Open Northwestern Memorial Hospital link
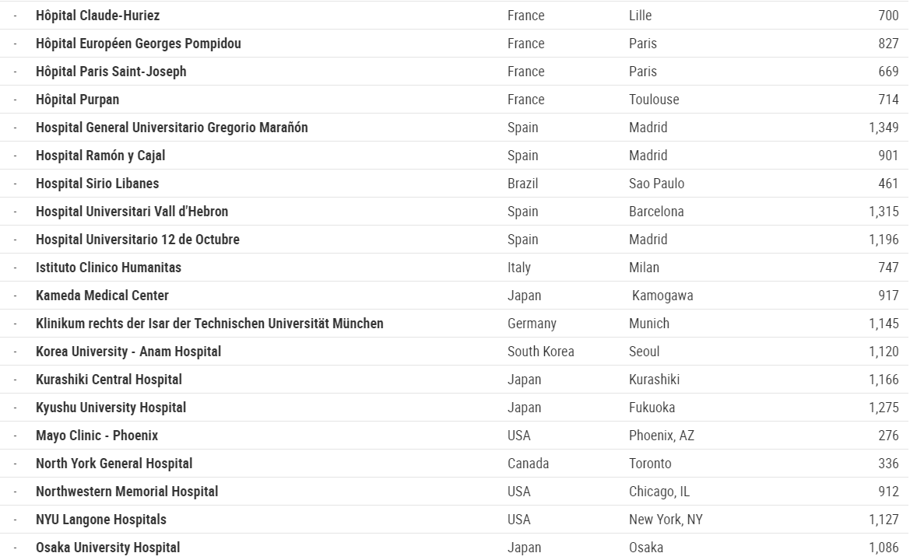The height and width of the screenshot is (560, 924). click(x=127, y=492)
